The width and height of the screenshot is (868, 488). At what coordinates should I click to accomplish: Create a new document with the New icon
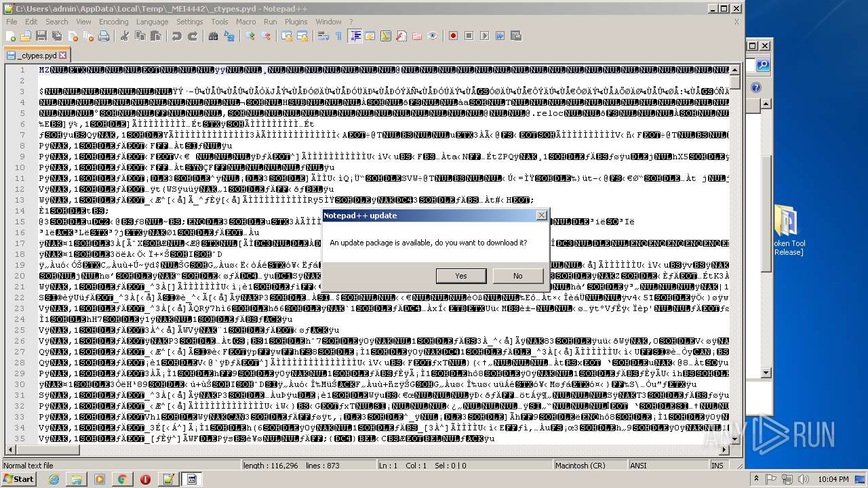click(x=12, y=36)
